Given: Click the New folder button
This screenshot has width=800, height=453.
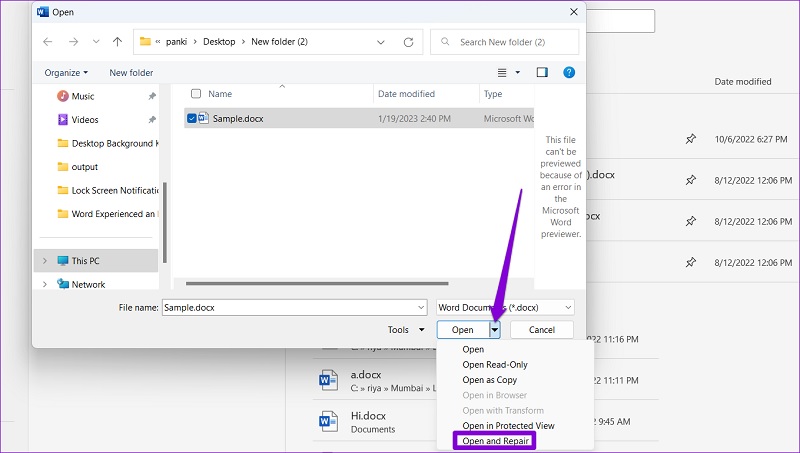Looking at the screenshot, I should click(131, 73).
